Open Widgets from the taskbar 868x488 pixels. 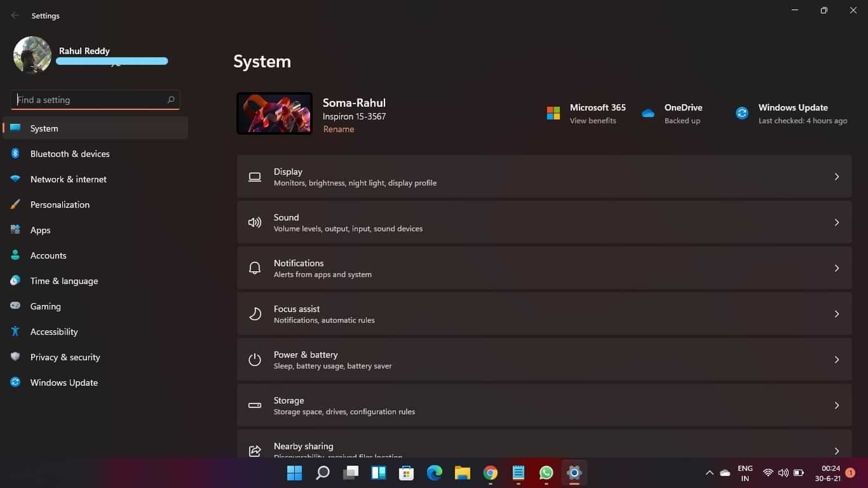(379, 473)
